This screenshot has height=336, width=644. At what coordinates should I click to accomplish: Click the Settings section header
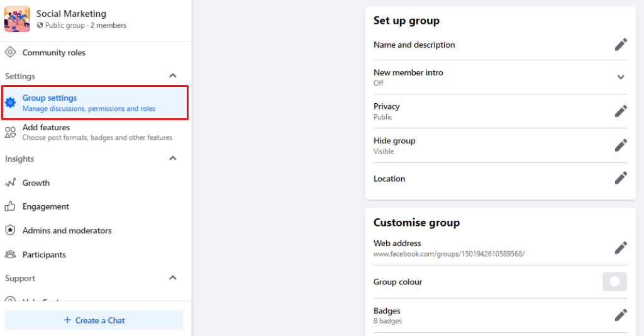(x=20, y=76)
